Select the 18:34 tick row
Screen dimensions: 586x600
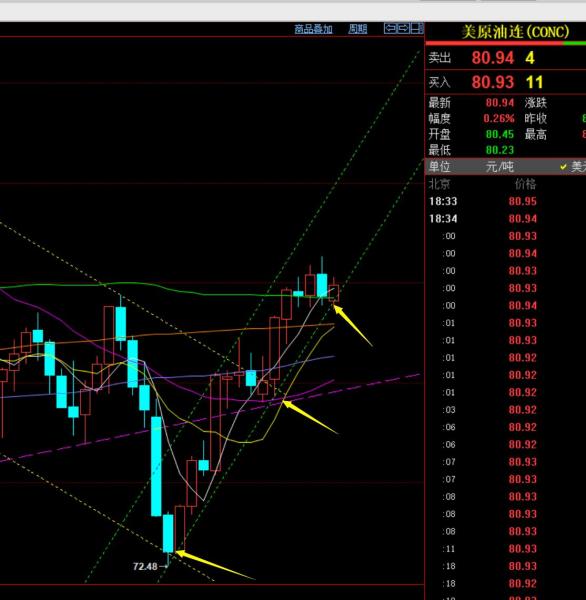(x=505, y=219)
